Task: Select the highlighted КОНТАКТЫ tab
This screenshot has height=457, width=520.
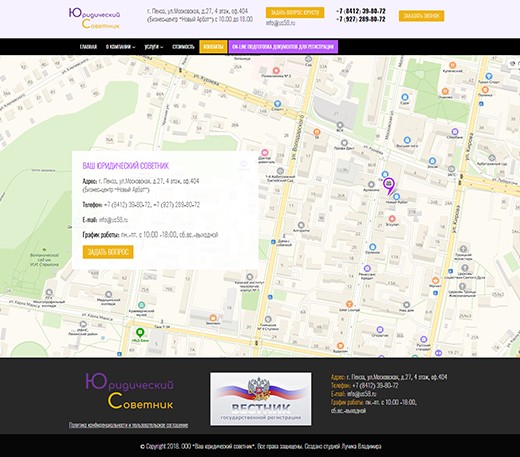Action: click(x=213, y=47)
